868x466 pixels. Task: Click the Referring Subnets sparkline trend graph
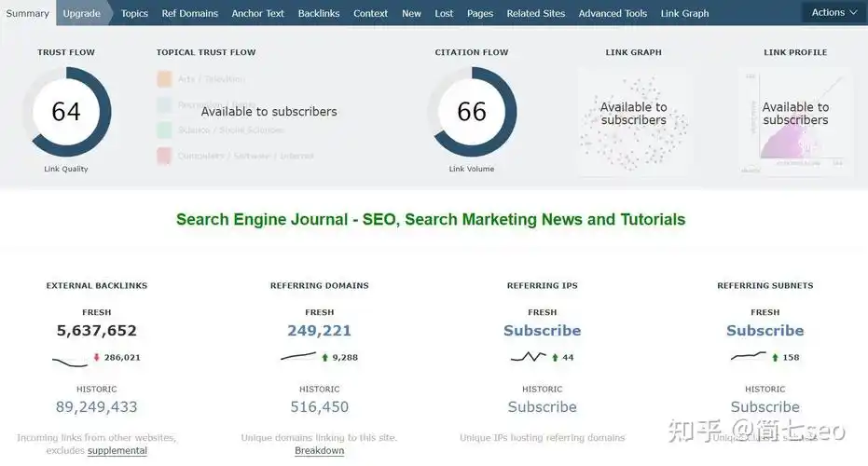749,356
